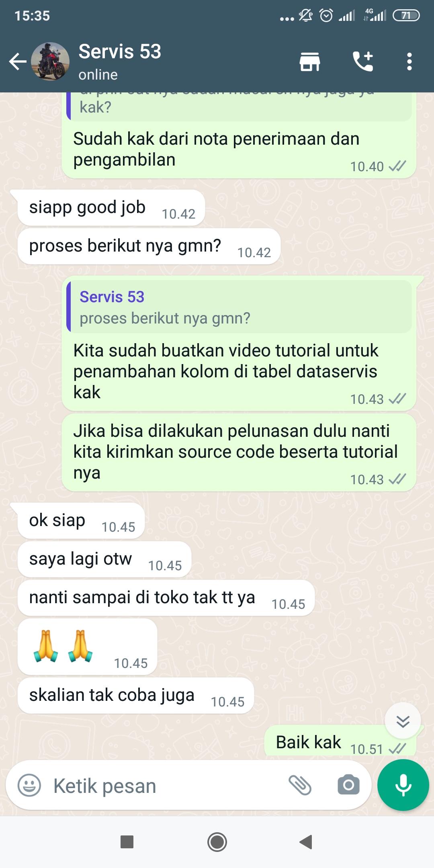Tap the Android home button

[217, 842]
